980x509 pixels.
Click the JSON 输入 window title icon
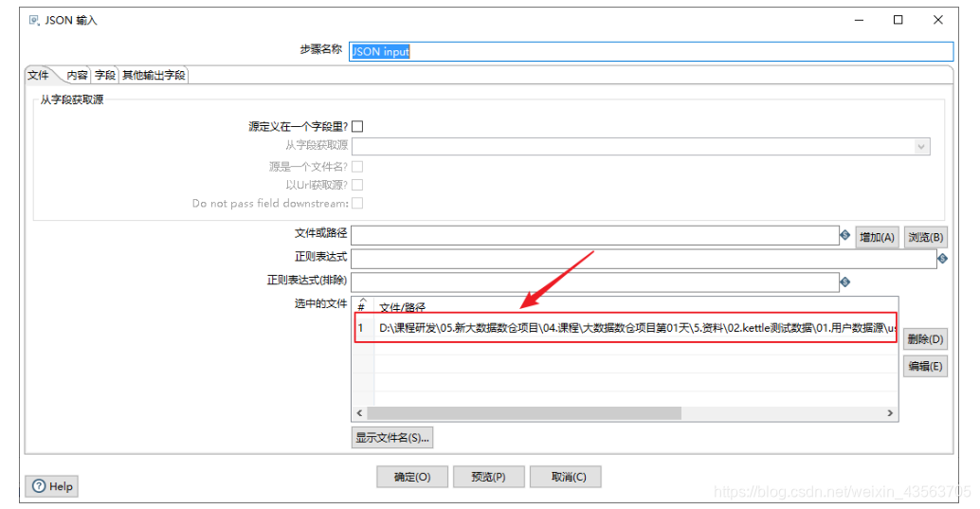(34, 21)
